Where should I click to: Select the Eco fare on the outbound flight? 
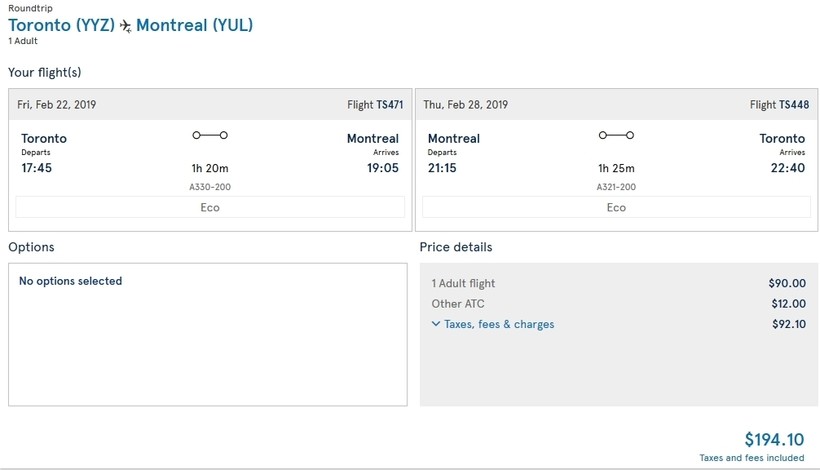[x=210, y=207]
